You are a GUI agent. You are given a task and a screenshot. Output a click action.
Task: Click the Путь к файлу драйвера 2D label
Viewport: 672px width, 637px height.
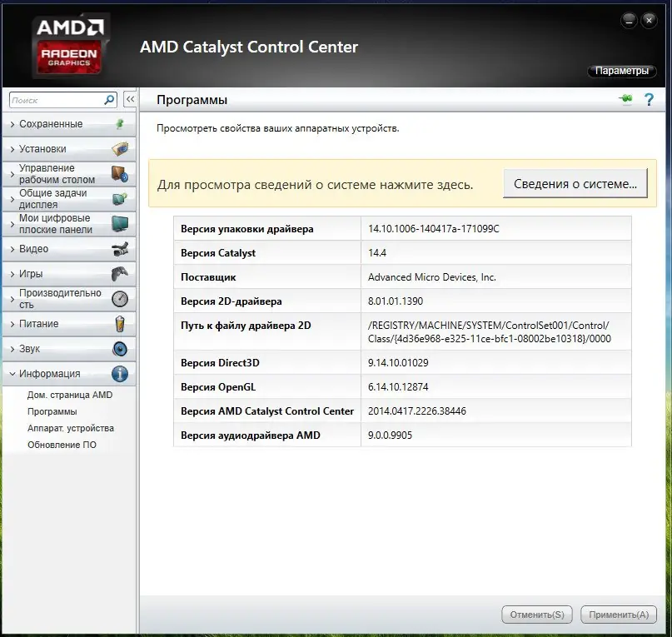246,326
